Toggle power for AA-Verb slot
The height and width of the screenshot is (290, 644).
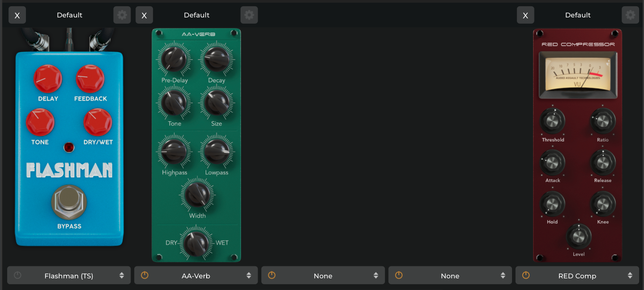click(144, 276)
